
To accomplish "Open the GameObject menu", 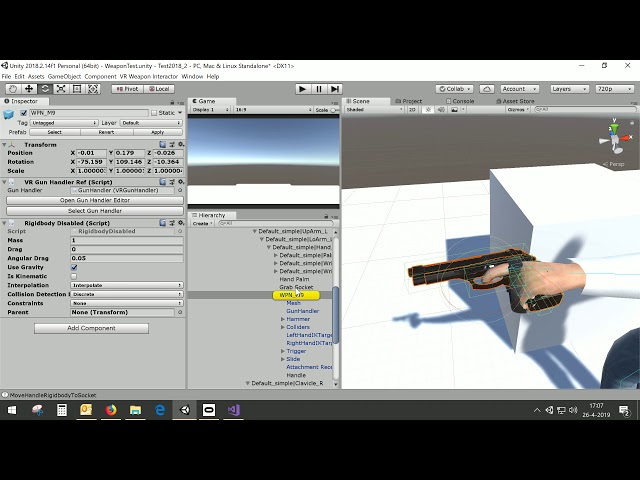I will (x=64, y=76).
